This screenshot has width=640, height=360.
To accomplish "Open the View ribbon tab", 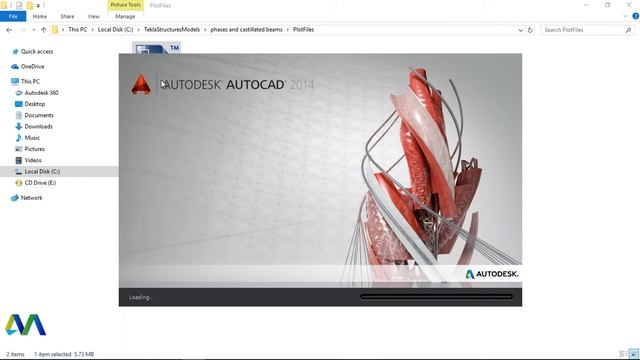I will pos(93,16).
